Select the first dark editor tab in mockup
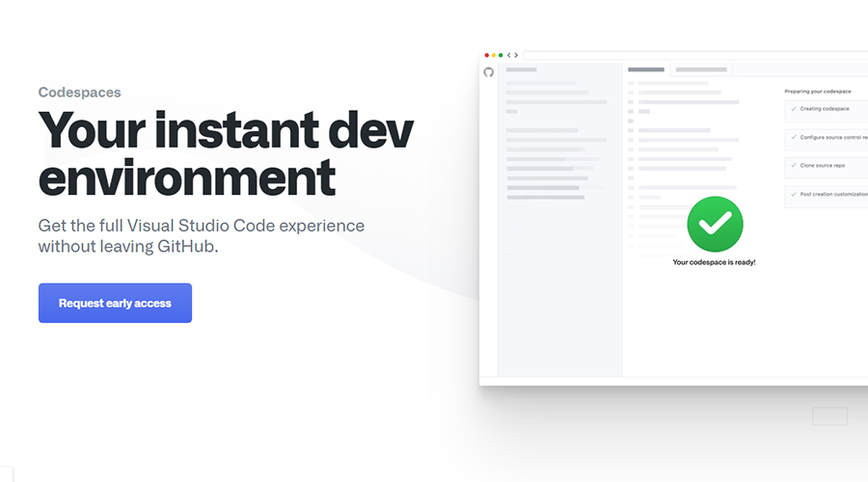This screenshot has width=868, height=482. (x=646, y=69)
